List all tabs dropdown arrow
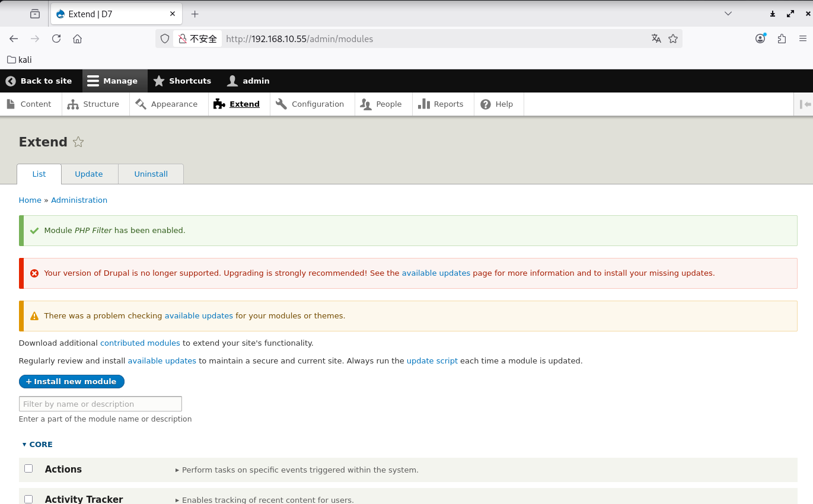Viewport: 813px width, 504px height. (x=728, y=14)
